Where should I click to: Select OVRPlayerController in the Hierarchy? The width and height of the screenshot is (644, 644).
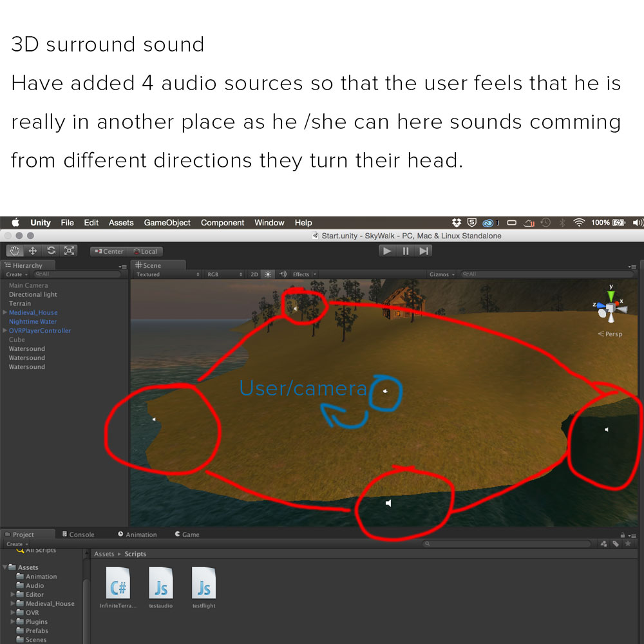(40, 330)
